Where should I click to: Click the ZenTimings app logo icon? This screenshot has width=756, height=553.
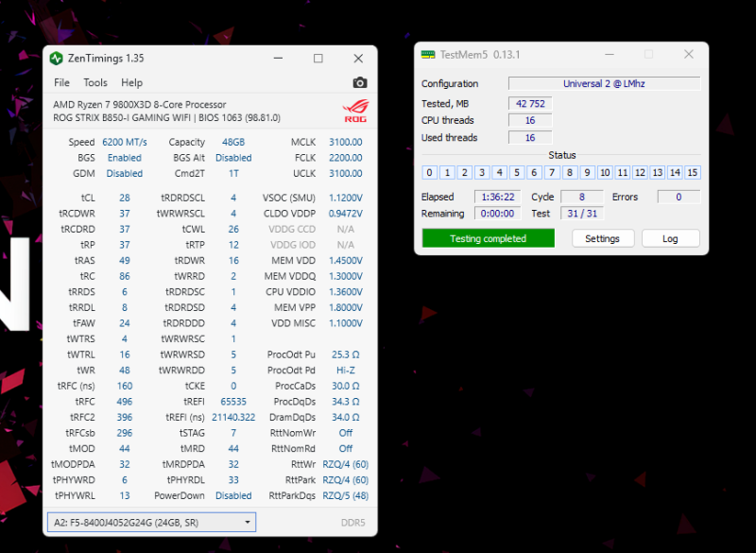57,59
